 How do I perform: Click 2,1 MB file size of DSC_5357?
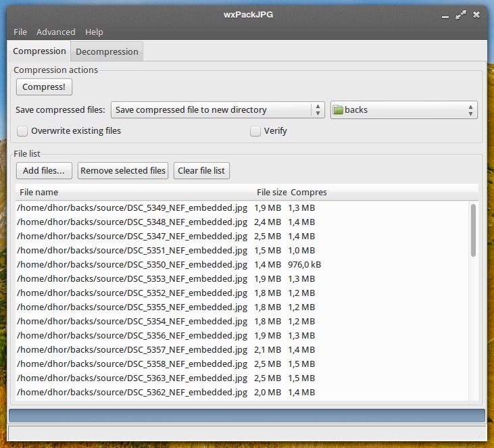(268, 350)
